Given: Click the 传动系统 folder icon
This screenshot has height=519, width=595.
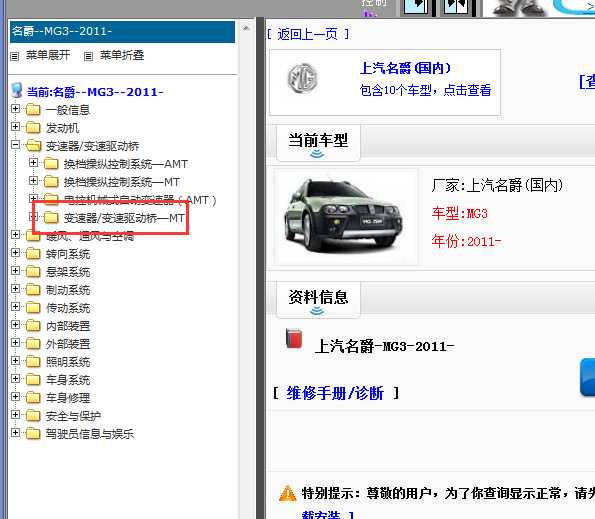Looking at the screenshot, I should 33,307.
